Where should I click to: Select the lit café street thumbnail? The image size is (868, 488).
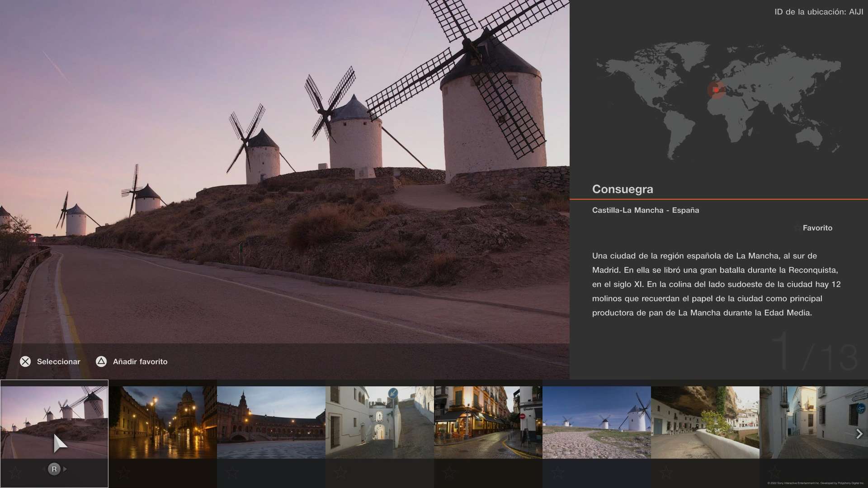(x=488, y=422)
